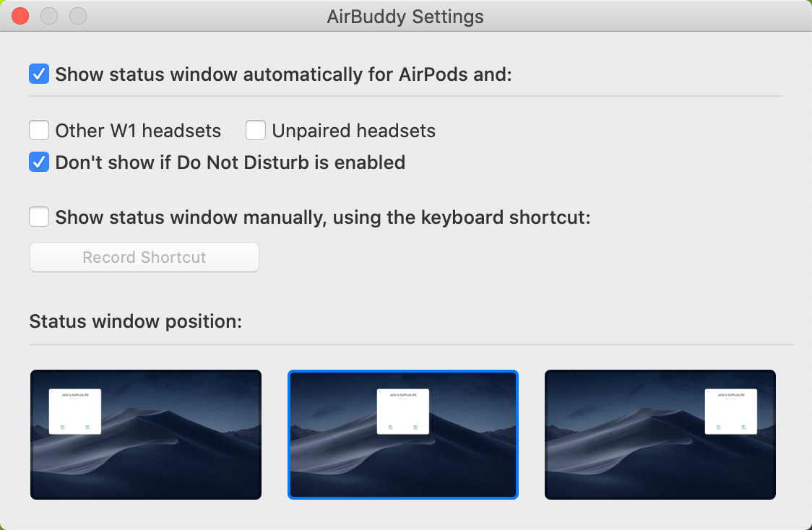812x530 pixels.
Task: Click the Status window position heading
Action: pyautogui.click(x=135, y=321)
